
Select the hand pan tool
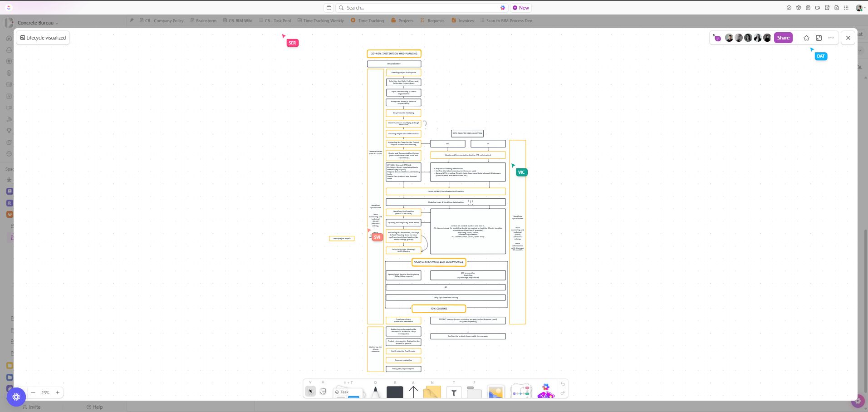point(323,391)
